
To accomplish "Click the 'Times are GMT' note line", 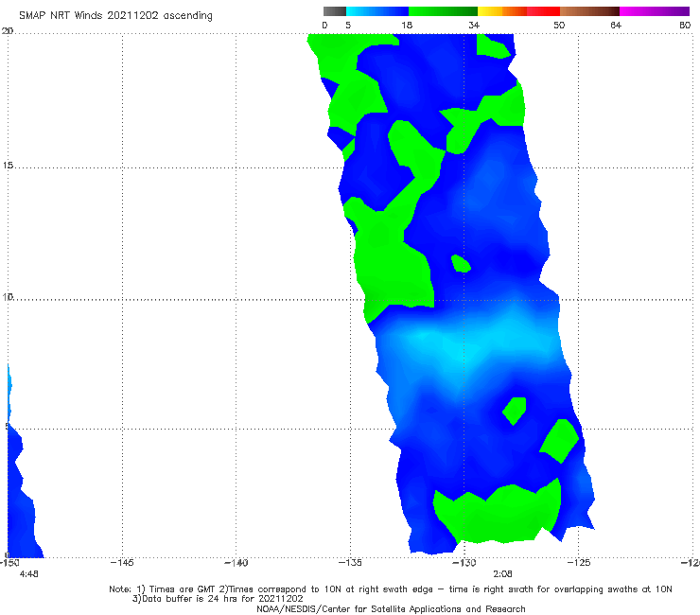I will click(390, 589).
